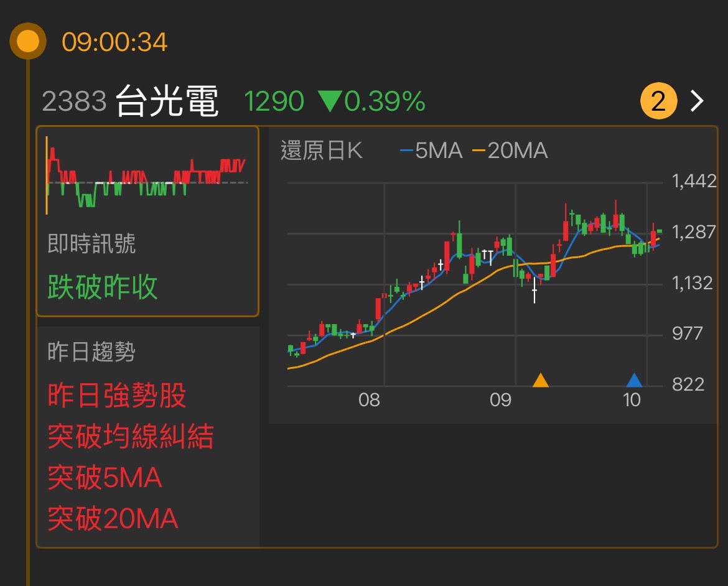The width and height of the screenshot is (728, 586).
Task: Open the right chevron arrow next to badge 2
Action: (698, 101)
